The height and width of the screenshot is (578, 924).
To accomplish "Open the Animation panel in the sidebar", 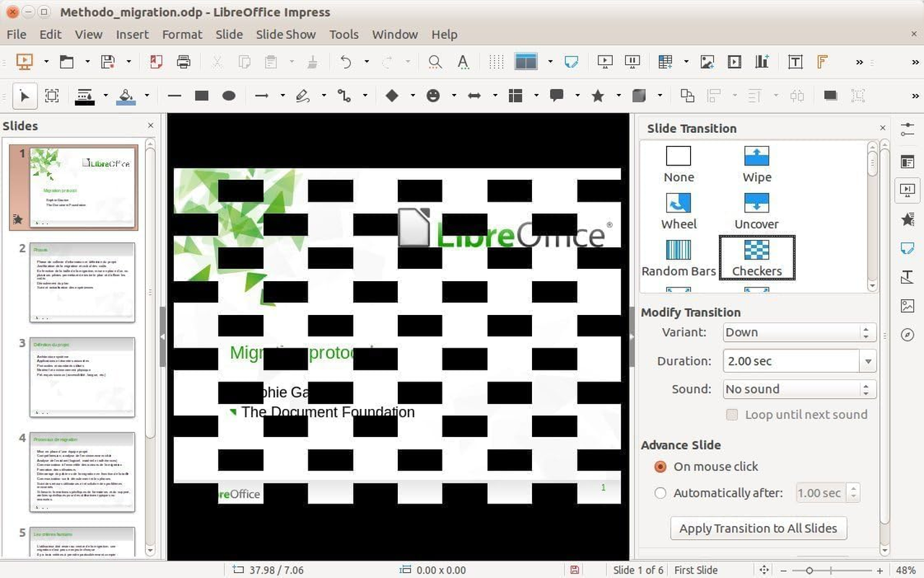I will [x=907, y=219].
